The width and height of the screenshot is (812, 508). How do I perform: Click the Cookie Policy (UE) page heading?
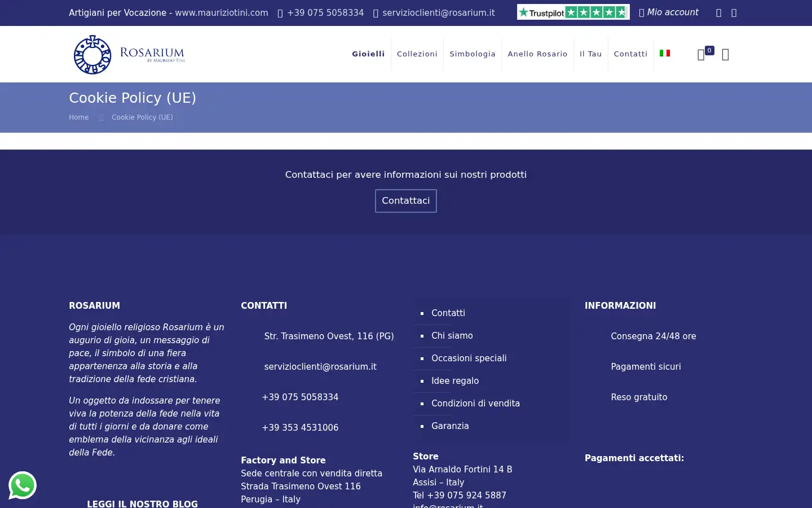pos(133,98)
